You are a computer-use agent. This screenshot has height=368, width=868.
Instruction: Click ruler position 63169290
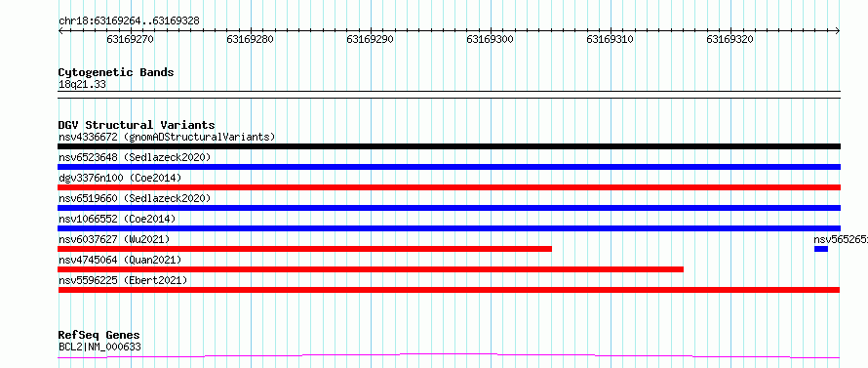point(371,39)
